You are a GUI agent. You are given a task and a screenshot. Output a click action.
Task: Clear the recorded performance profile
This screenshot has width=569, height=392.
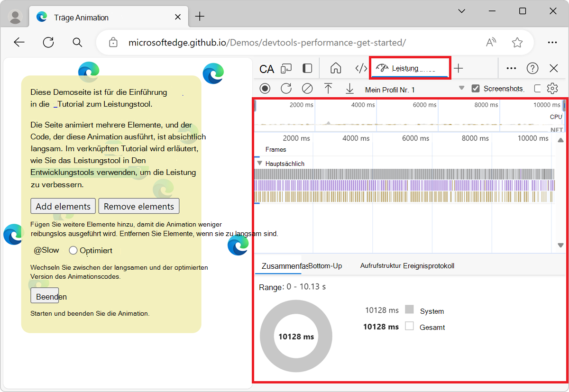pyautogui.click(x=307, y=89)
